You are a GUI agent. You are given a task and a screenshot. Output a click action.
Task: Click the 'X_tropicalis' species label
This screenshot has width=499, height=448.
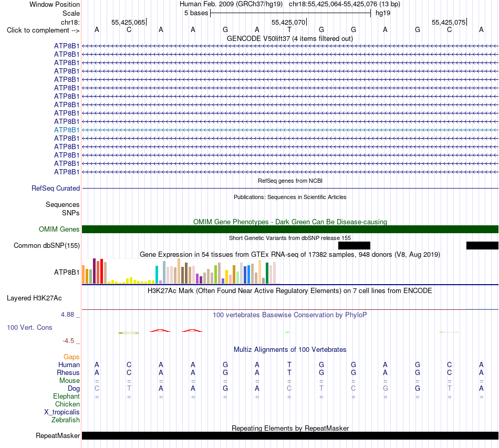[62, 412]
